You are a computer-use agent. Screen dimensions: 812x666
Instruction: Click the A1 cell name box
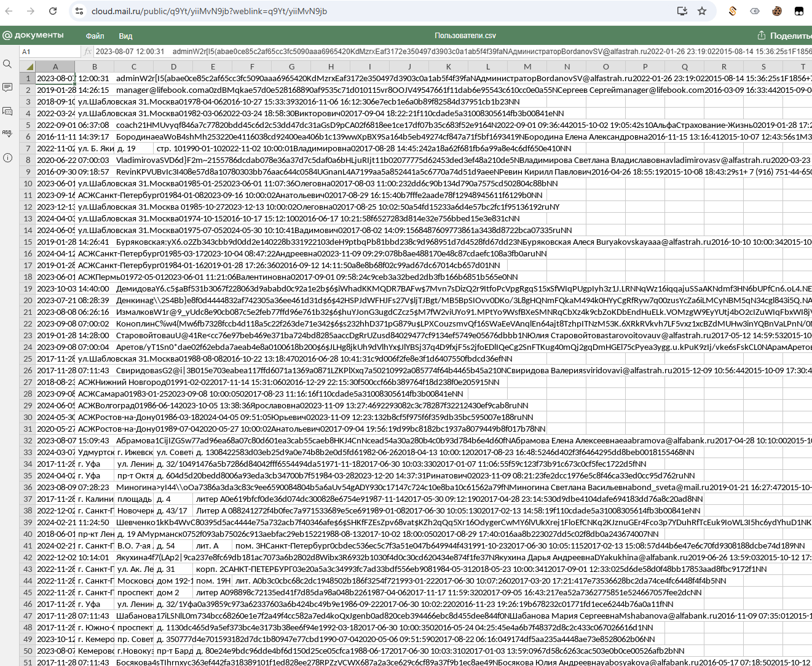[x=50, y=52]
